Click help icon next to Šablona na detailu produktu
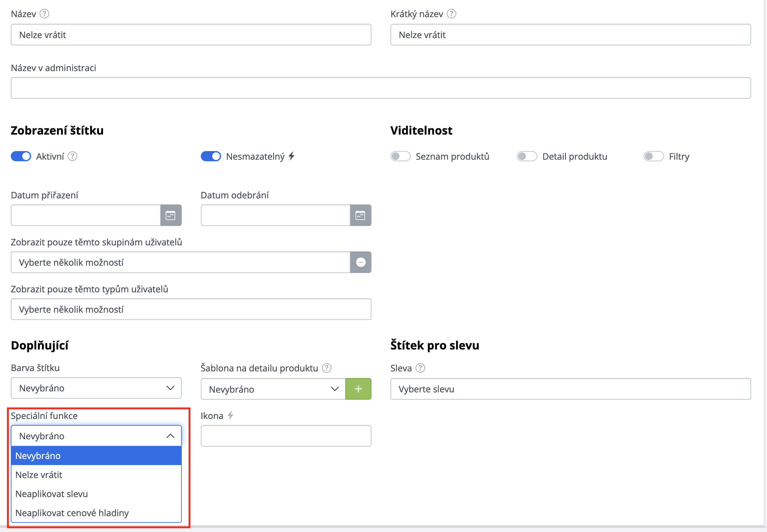The width and height of the screenshot is (767, 532). (x=327, y=368)
